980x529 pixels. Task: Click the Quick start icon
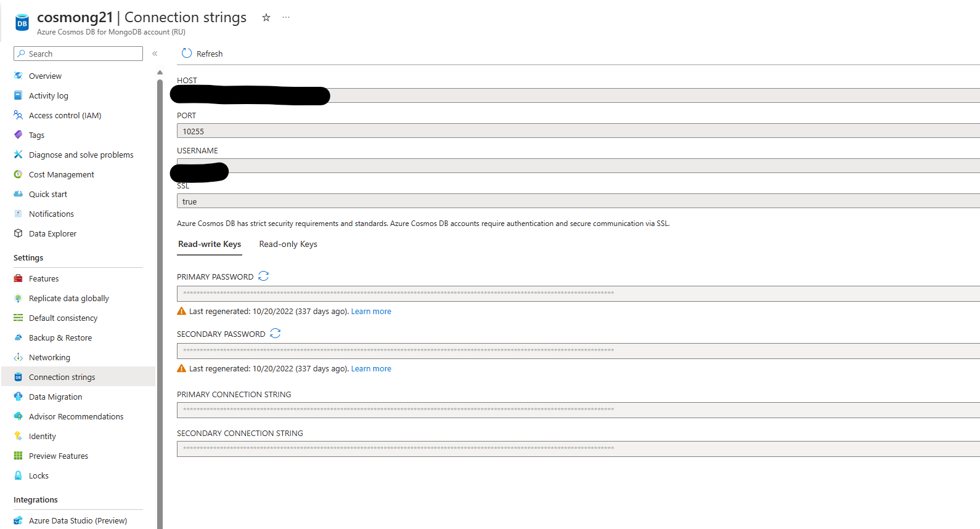pos(18,194)
